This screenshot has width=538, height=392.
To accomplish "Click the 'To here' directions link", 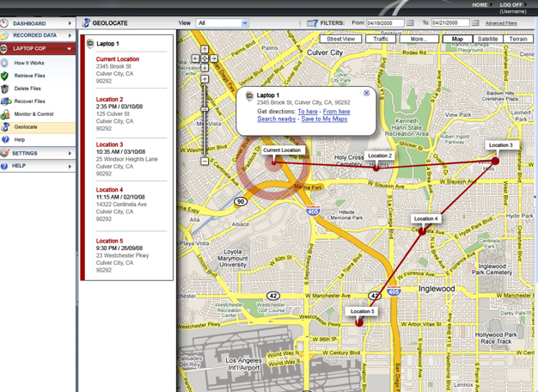I will pos(308,111).
